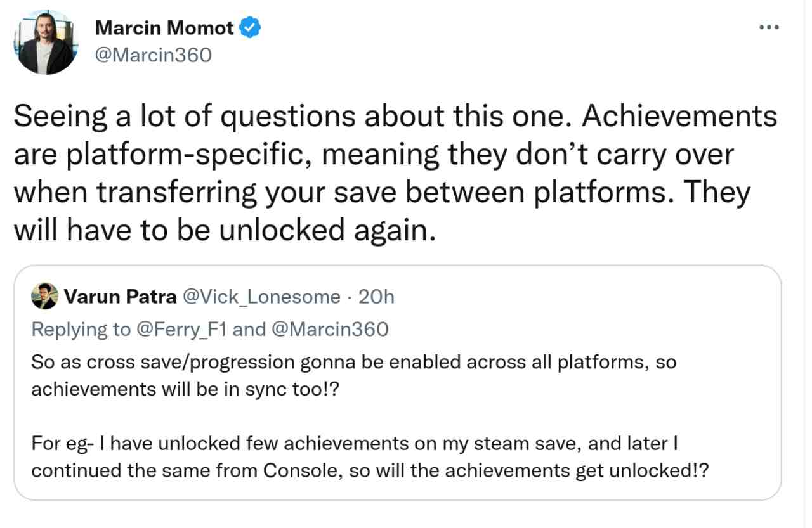Click 'achievements will be in sync too!?' line
This screenshot has height=528, width=812.
click(185, 389)
